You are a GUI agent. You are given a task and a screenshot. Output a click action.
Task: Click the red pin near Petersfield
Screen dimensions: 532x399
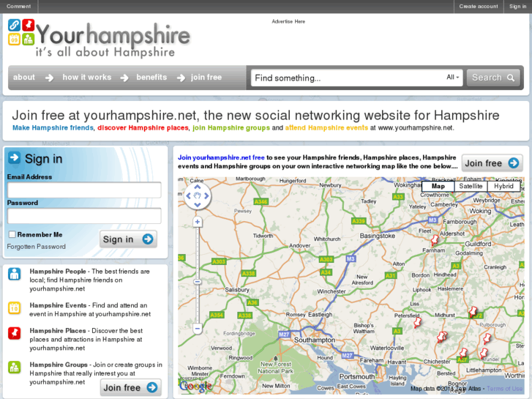(417, 322)
